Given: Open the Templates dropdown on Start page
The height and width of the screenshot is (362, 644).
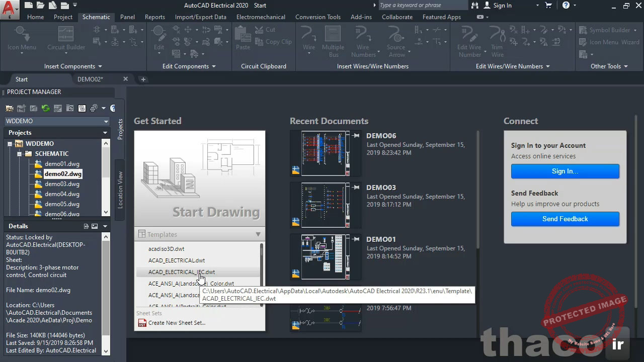Looking at the screenshot, I should (x=258, y=234).
